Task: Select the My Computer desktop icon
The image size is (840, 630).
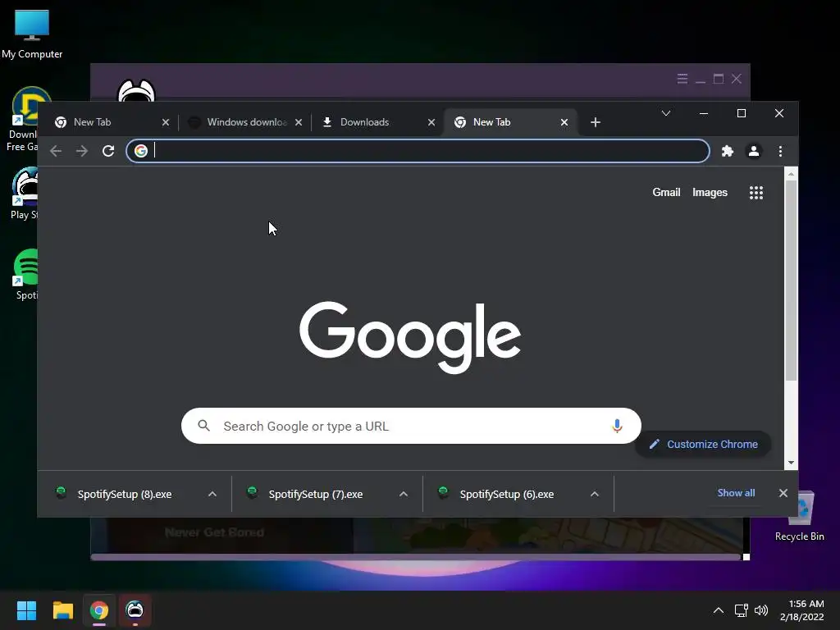Action: (x=32, y=34)
